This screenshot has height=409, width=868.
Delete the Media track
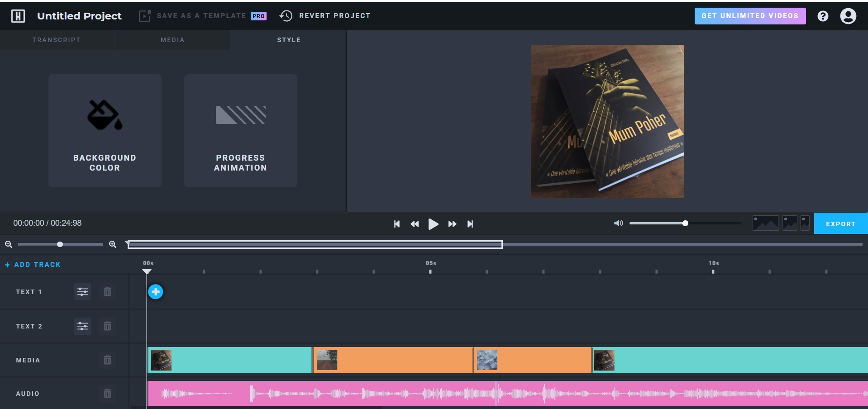pyautogui.click(x=107, y=360)
